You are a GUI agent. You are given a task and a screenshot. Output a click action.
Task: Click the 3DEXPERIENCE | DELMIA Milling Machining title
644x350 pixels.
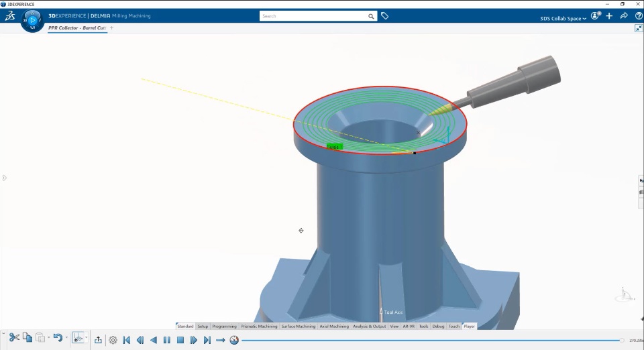pos(99,16)
